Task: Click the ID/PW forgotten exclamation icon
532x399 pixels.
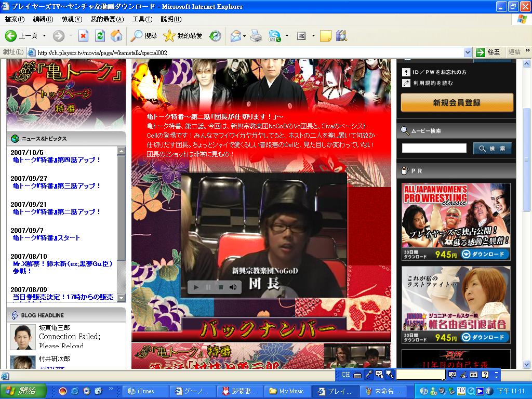Action: pyautogui.click(x=406, y=72)
